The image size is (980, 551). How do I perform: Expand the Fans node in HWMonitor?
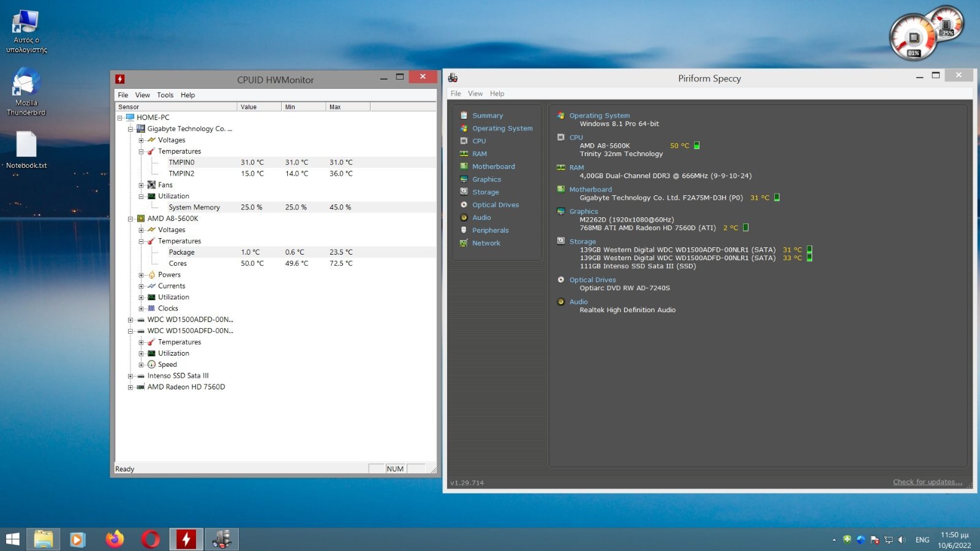coord(141,185)
